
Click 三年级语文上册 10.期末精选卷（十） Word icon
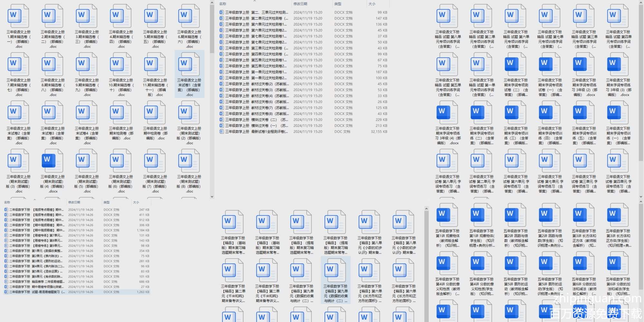click(121, 64)
